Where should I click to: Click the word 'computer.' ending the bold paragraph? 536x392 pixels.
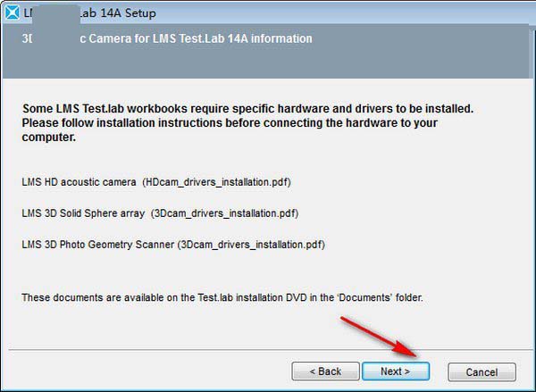click(x=49, y=138)
